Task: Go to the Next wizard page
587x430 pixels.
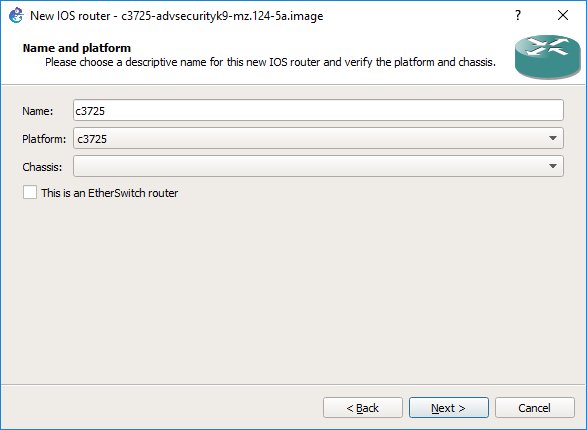Action: tap(448, 408)
